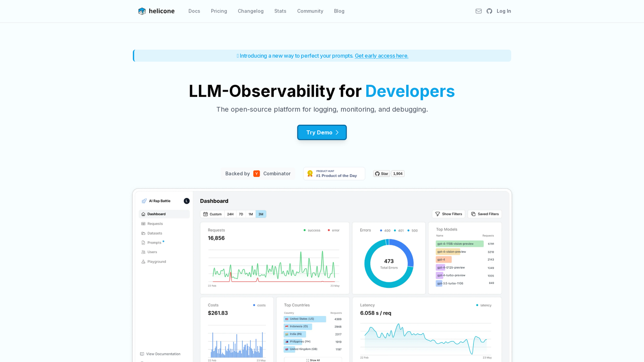Click the Philippines (PH) country row
The height and width of the screenshot is (362, 644).
[313, 342]
